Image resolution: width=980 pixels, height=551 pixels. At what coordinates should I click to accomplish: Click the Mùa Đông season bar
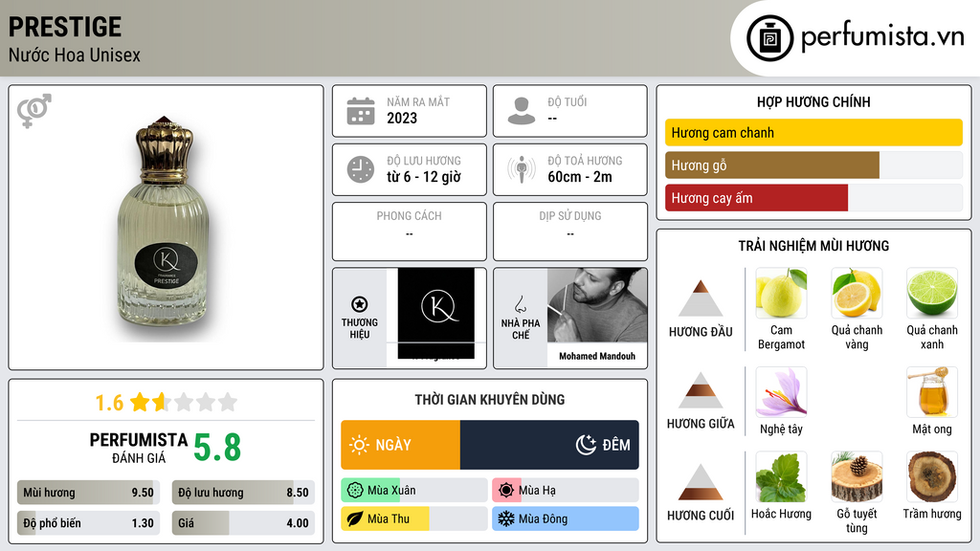566,518
